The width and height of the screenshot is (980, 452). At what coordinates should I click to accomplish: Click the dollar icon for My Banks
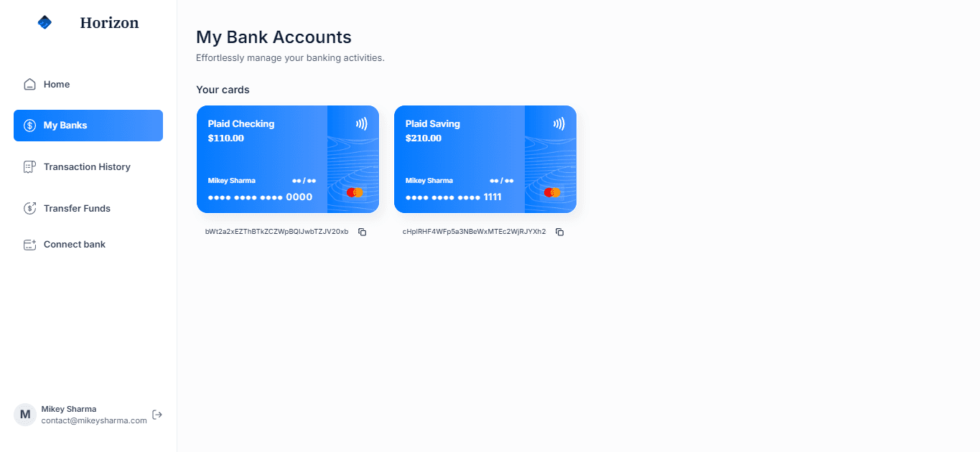click(x=29, y=126)
